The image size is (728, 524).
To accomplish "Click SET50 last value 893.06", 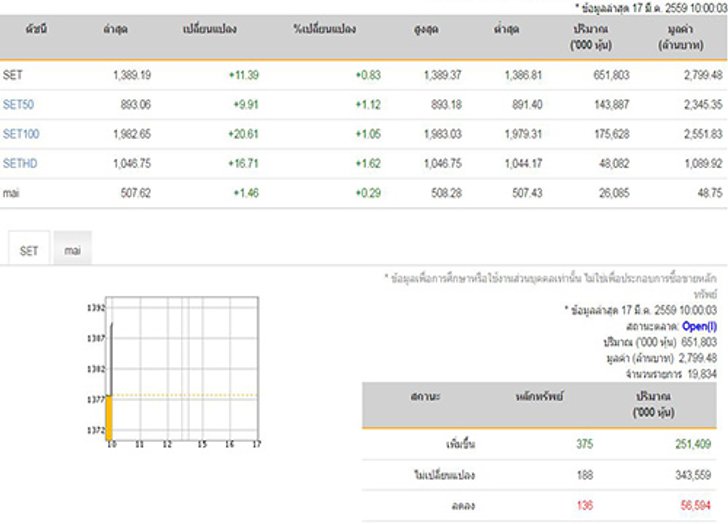I will pyautogui.click(x=136, y=104).
